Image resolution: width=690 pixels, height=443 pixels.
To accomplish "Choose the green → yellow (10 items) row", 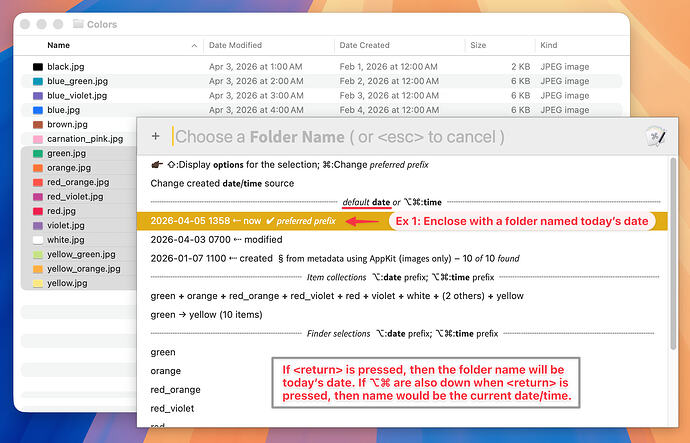I will pos(402,315).
